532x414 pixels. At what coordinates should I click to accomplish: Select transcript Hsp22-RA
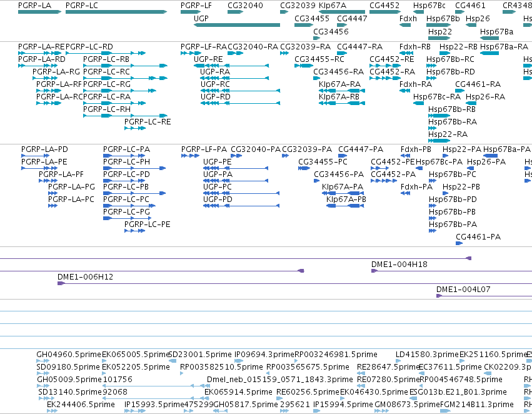439,141
